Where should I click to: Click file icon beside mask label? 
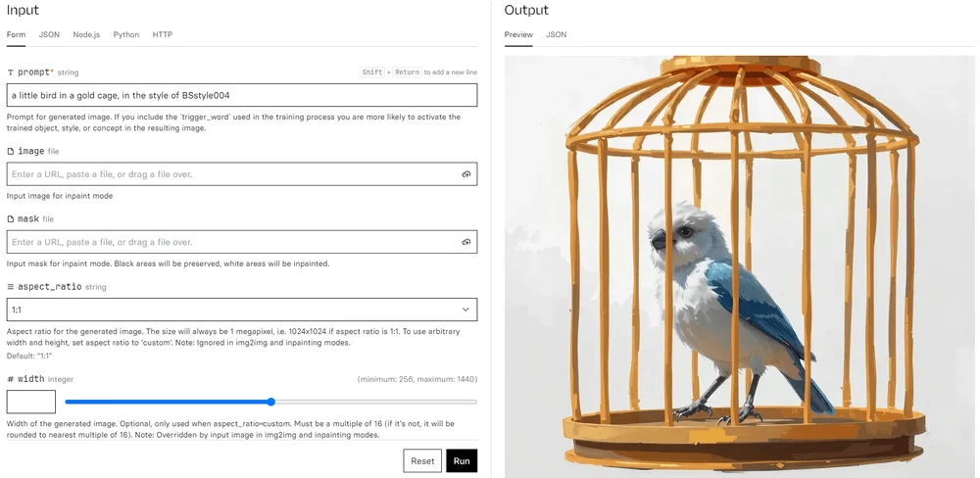point(11,219)
